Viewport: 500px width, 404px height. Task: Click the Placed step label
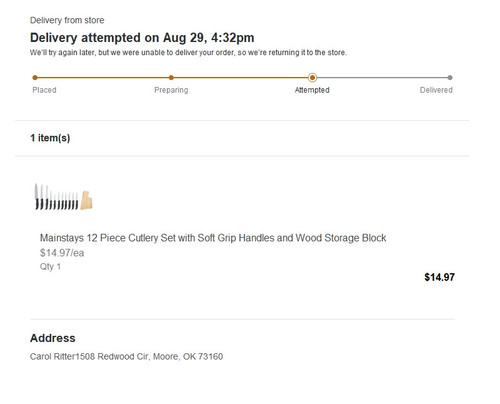click(x=44, y=90)
